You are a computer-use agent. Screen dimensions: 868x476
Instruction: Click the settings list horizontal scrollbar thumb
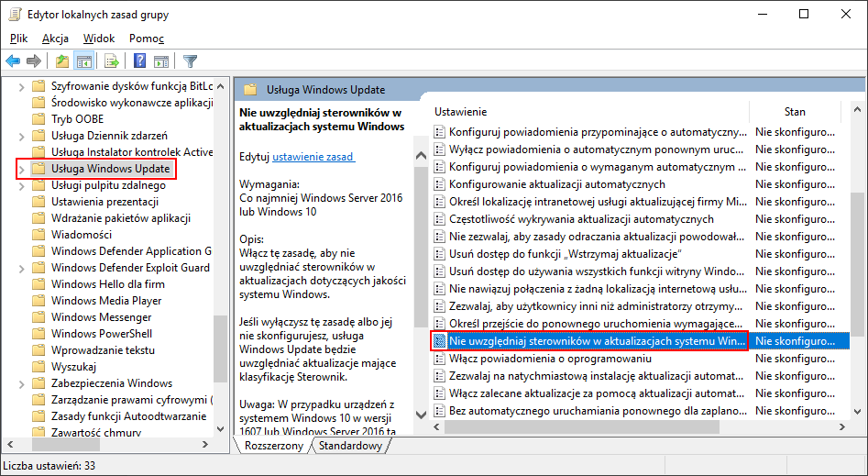[x=582, y=427]
